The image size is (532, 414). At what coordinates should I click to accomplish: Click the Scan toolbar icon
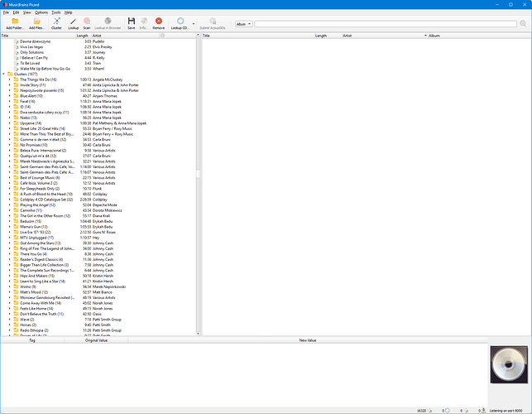point(87,22)
